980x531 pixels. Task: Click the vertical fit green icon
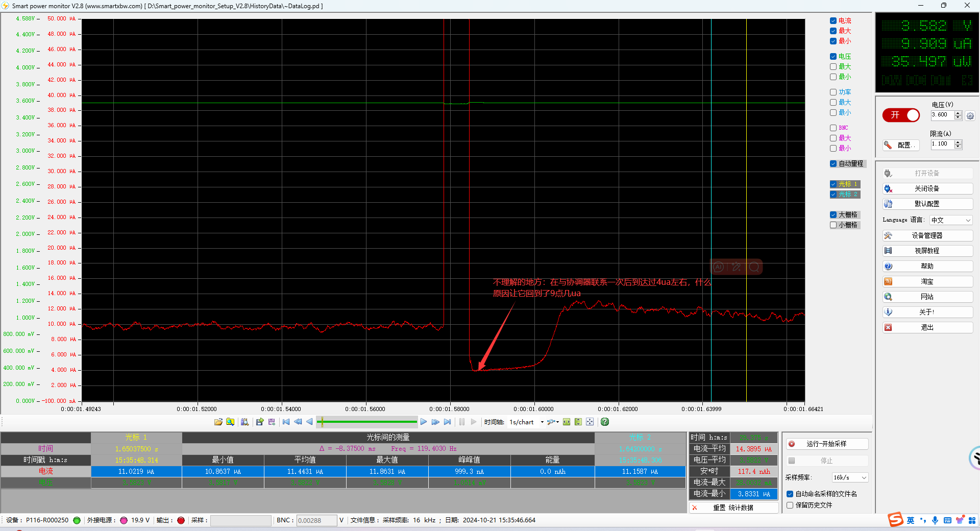click(x=578, y=422)
